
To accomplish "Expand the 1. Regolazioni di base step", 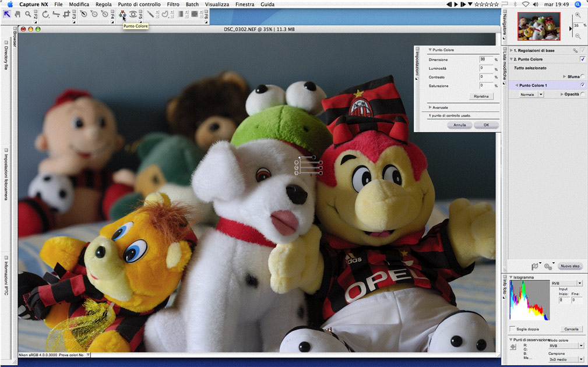I will click(x=512, y=50).
